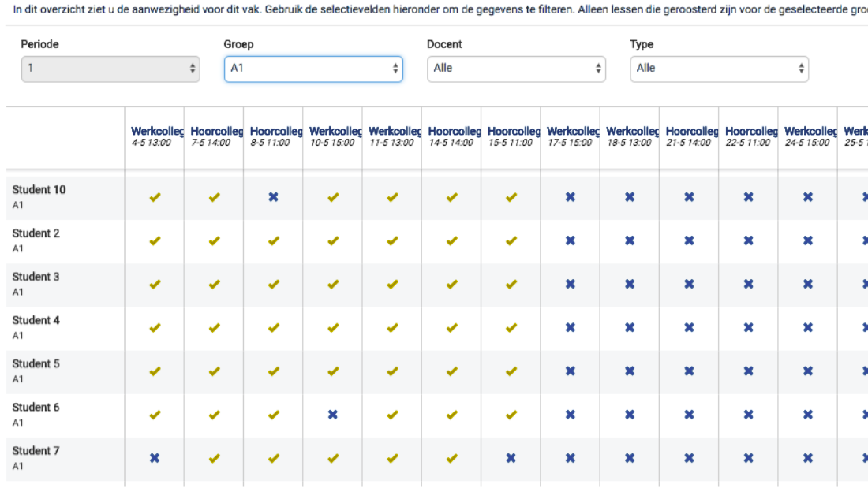This screenshot has width=868, height=488.
Task: Click Student 2's checkmark for 15-5 11:00
Action: (x=511, y=240)
